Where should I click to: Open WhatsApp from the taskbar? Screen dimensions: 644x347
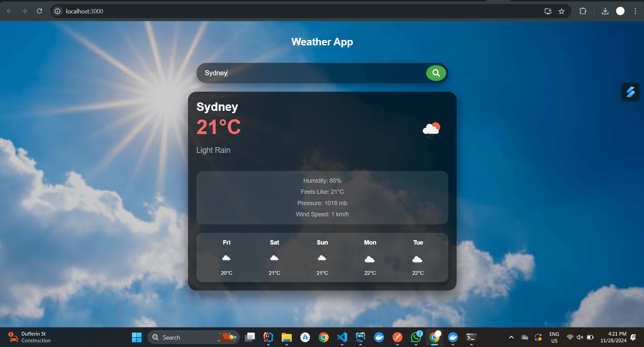click(416, 337)
